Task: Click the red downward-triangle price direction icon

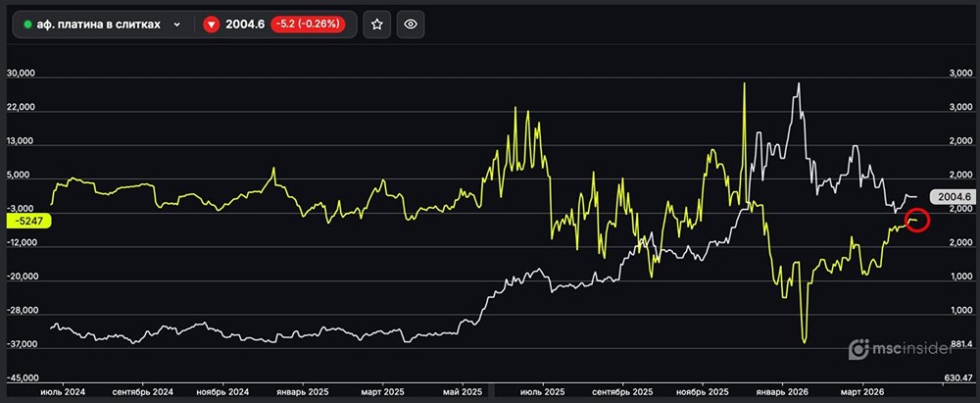Action: click(x=212, y=25)
